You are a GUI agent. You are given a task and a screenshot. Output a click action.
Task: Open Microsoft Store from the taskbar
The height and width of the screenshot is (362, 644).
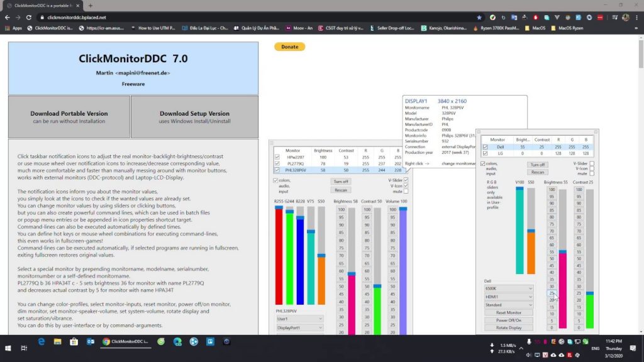point(74,341)
